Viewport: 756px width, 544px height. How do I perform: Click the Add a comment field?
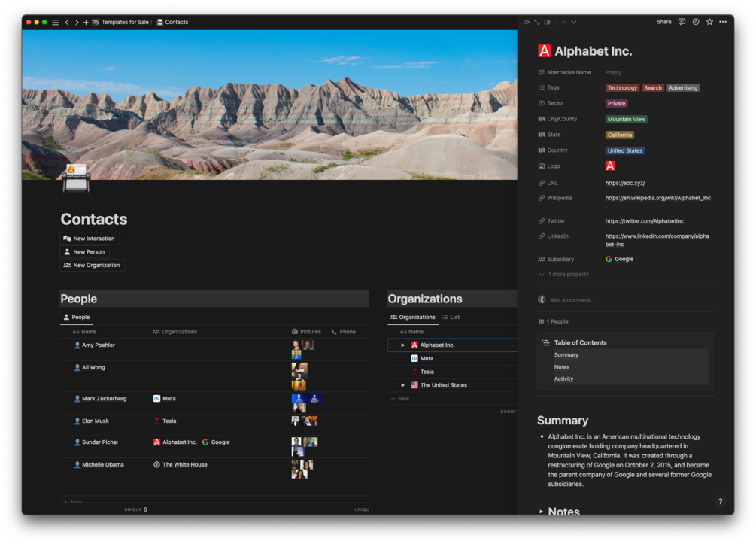point(572,300)
